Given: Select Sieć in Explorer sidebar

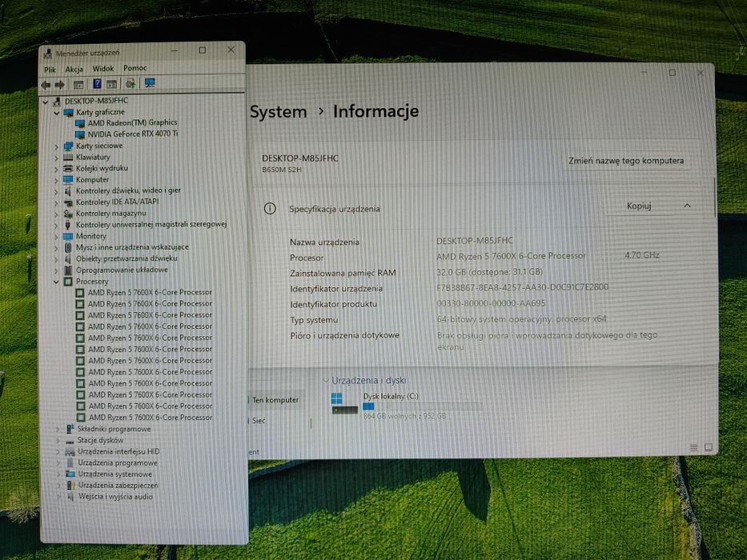Looking at the screenshot, I should click(x=259, y=421).
